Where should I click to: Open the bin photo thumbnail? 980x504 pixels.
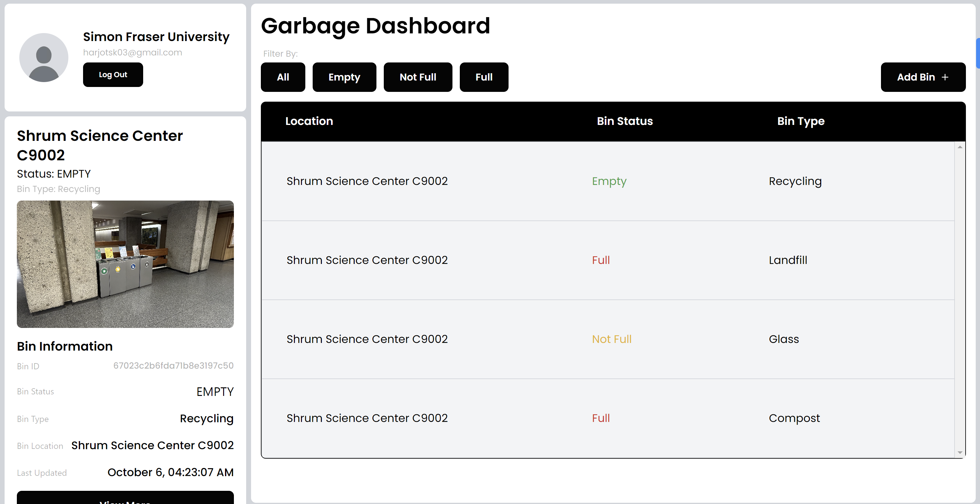125,264
